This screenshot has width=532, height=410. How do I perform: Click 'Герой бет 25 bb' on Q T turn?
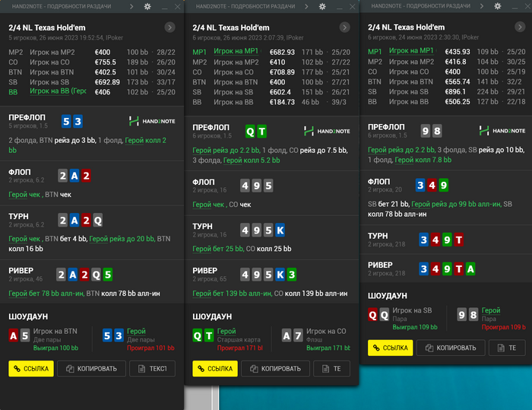(218, 249)
